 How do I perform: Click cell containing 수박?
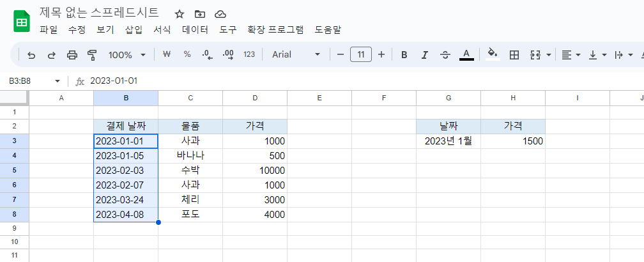(x=190, y=171)
